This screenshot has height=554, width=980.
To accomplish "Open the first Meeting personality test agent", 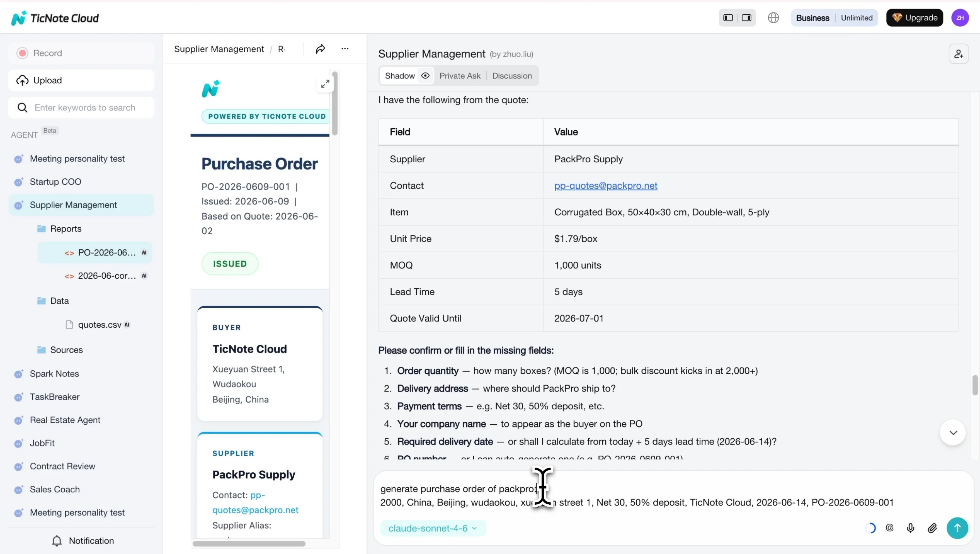I will pos(77,159).
